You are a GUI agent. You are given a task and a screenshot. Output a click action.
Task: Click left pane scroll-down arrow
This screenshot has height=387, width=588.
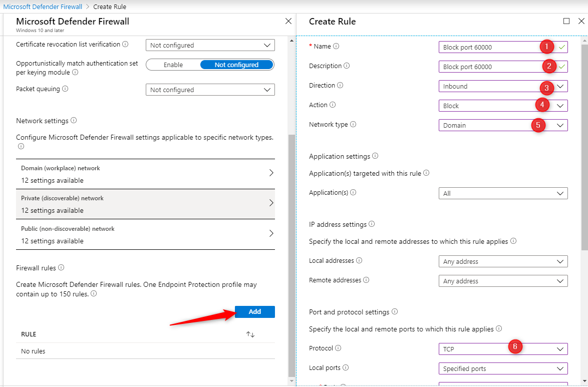tap(292, 381)
